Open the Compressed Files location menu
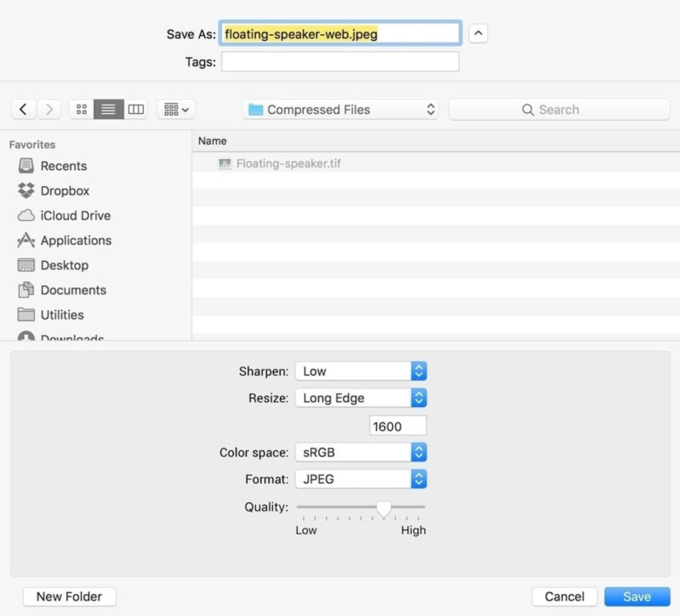 pos(340,109)
